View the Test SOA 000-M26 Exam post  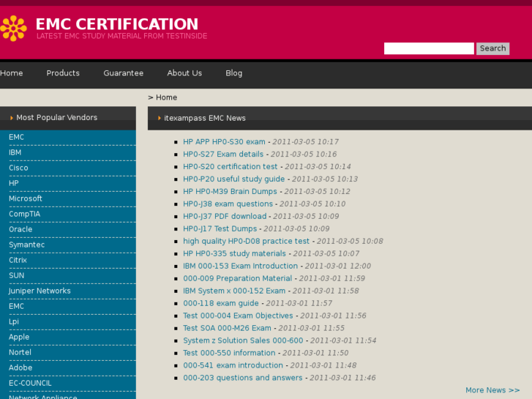click(x=227, y=329)
